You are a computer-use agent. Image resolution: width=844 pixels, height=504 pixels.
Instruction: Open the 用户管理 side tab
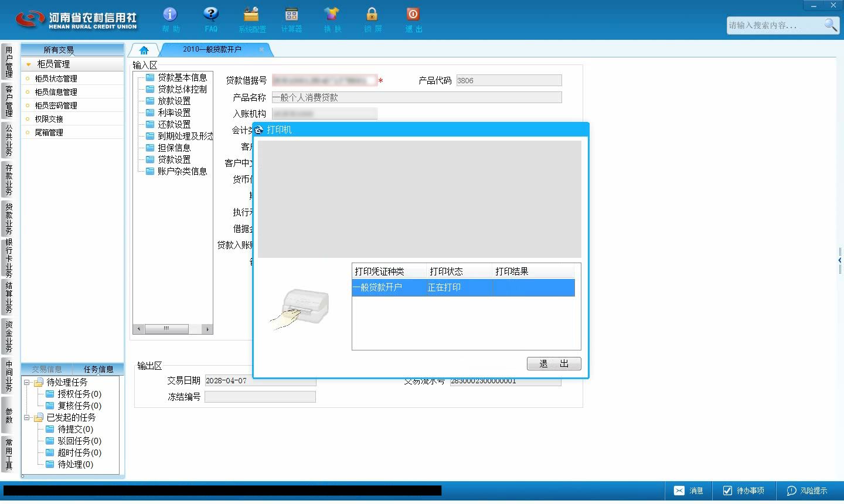click(9, 62)
